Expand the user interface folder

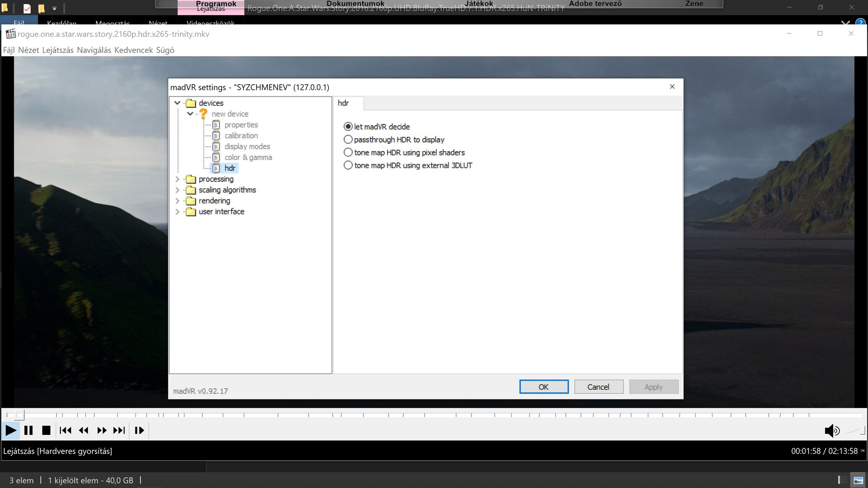point(177,212)
